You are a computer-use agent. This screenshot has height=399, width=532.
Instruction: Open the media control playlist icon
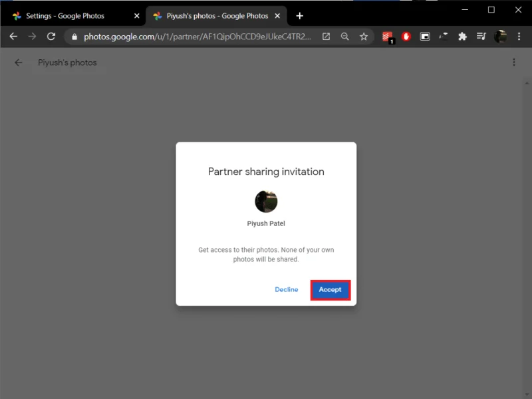tap(481, 37)
